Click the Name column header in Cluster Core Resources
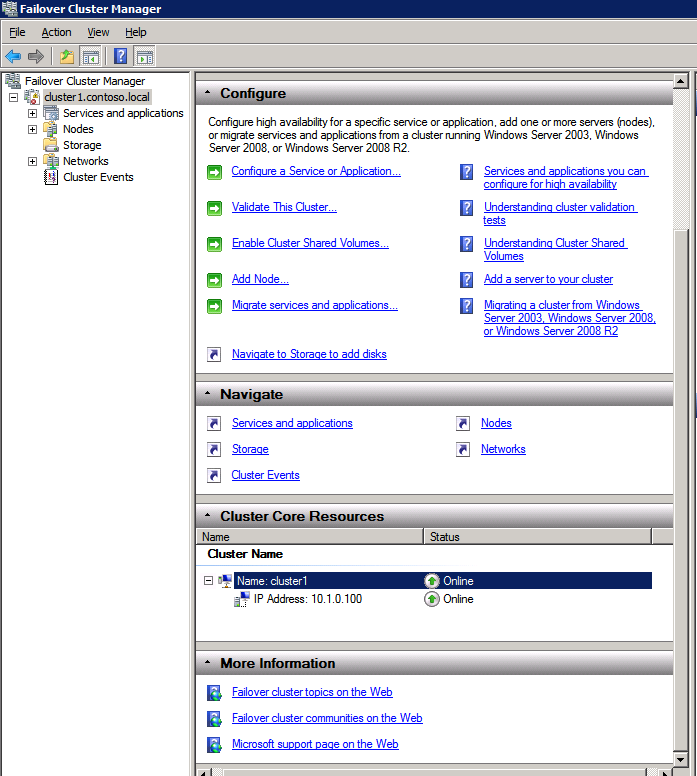The width and height of the screenshot is (697, 776). point(310,537)
